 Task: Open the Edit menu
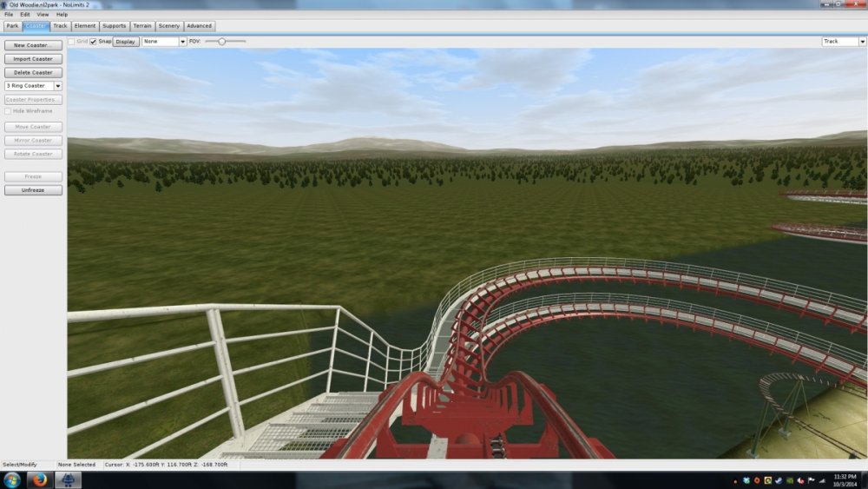[x=25, y=15]
